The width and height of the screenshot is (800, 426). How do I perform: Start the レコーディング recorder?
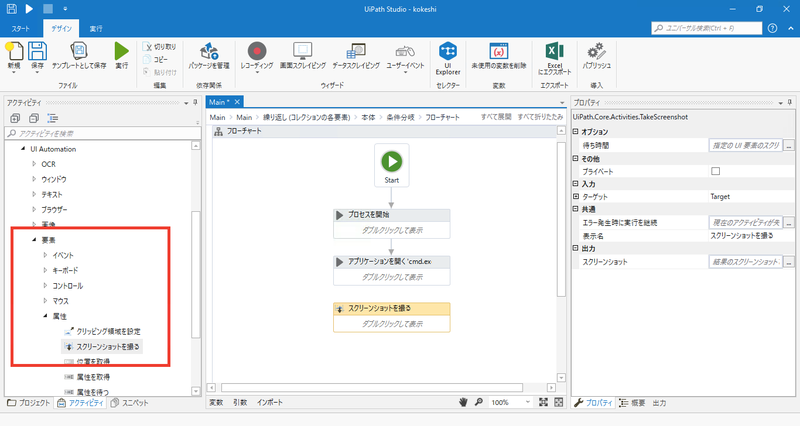tap(257, 57)
